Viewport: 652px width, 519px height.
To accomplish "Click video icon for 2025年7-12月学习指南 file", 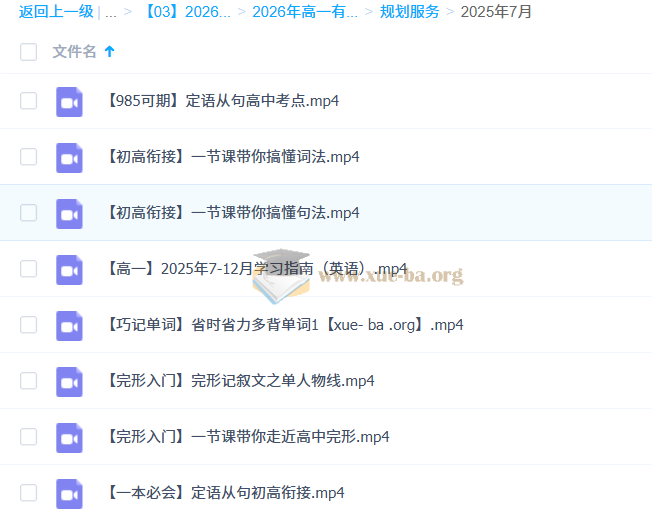I will click(69, 269).
